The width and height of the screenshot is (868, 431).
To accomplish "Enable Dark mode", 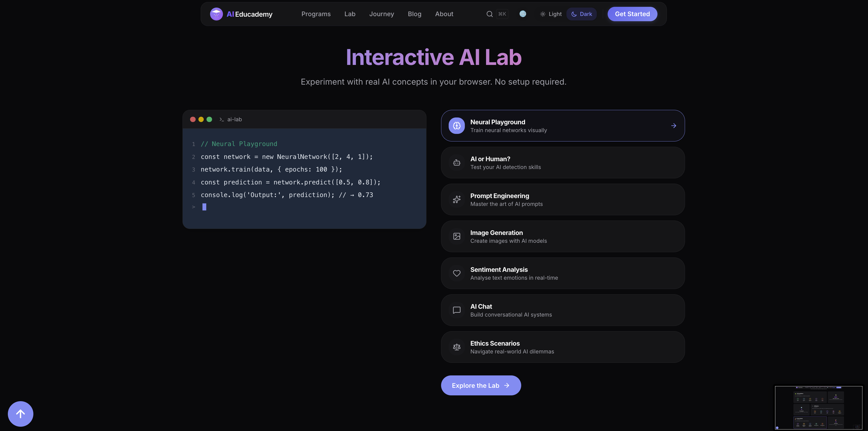I will (582, 14).
